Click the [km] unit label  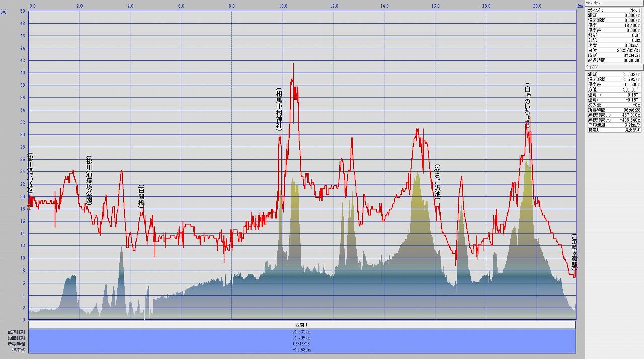tap(580, 6)
